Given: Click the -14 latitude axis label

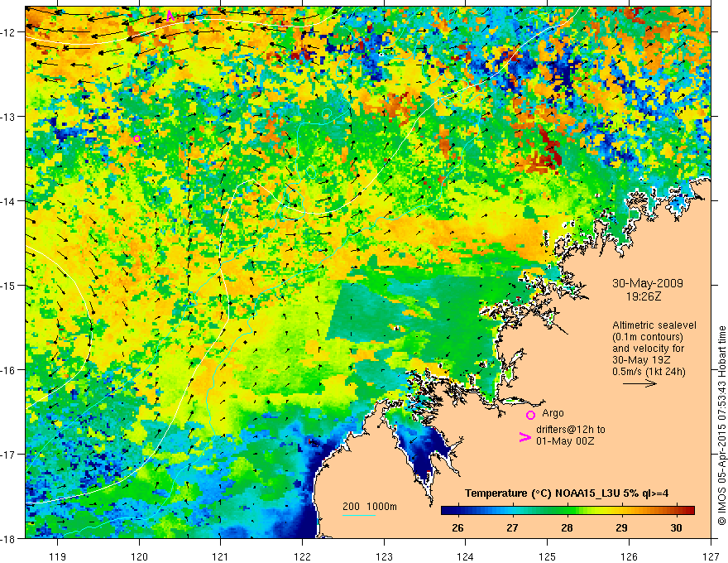Looking at the screenshot, I should coord(9,201).
